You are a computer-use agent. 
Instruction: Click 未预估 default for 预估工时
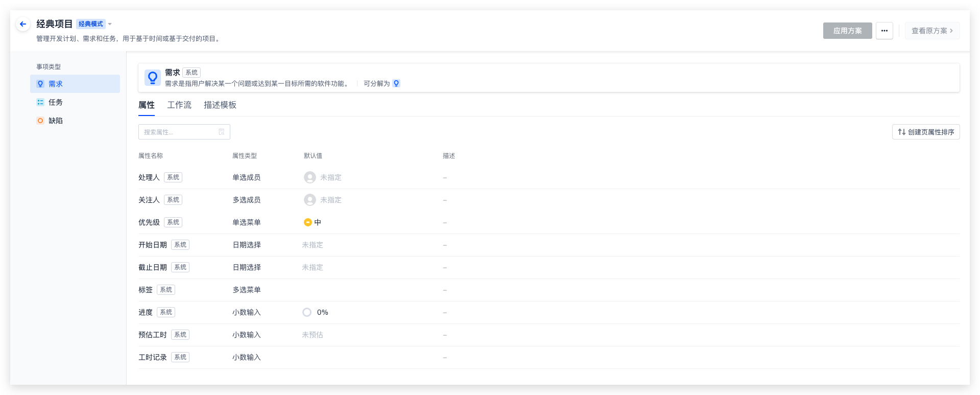point(313,335)
